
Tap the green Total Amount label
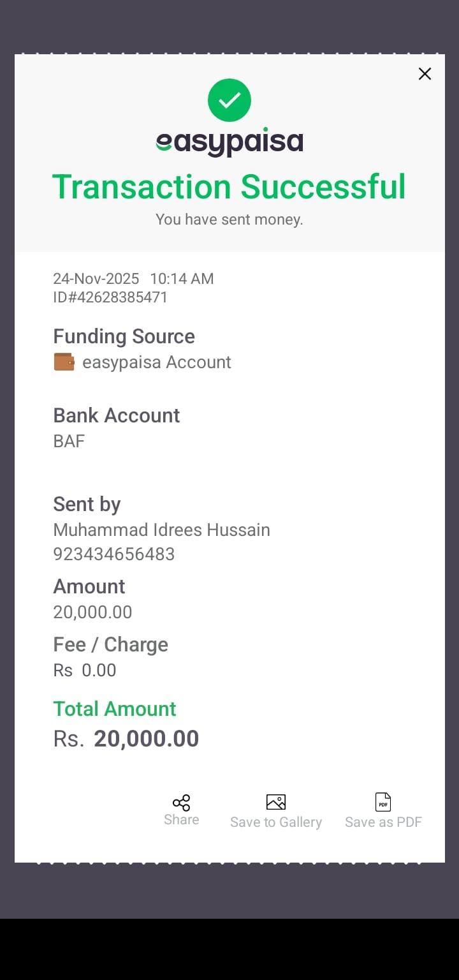click(x=115, y=709)
